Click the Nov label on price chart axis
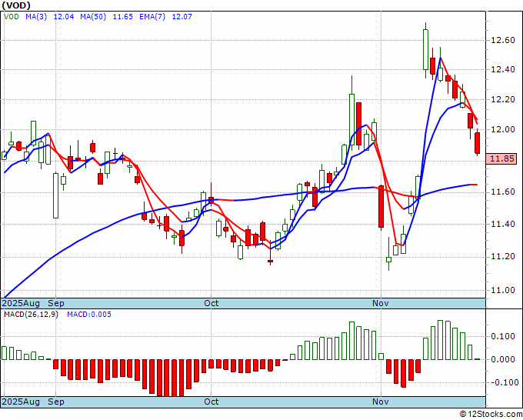The height and width of the screenshot is (420, 523). tap(381, 303)
